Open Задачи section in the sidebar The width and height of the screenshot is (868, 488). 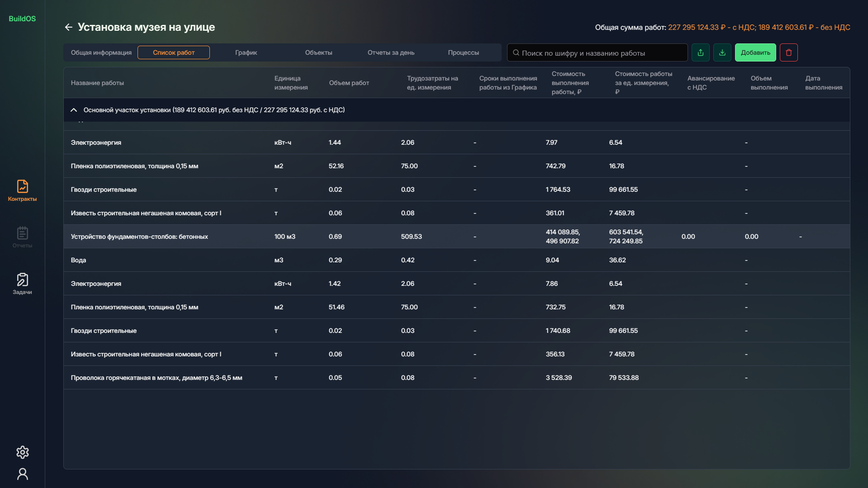[22, 284]
